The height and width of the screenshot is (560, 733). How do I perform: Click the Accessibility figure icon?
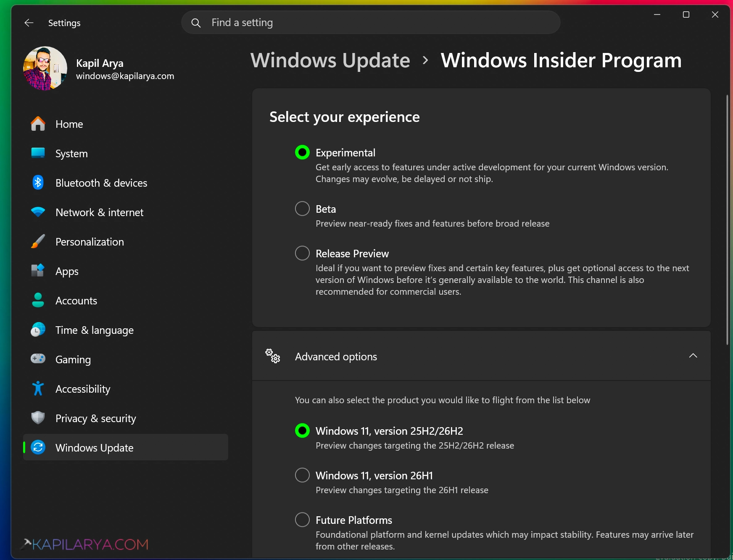click(38, 388)
